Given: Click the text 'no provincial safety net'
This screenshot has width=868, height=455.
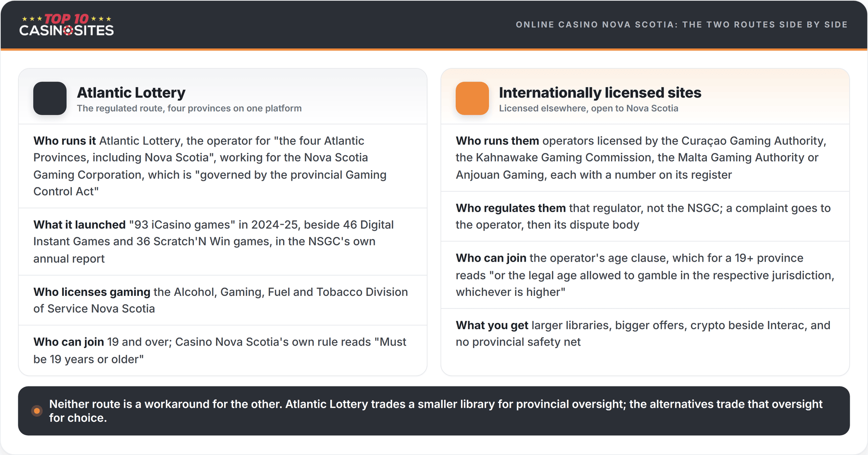Looking at the screenshot, I should click(518, 342).
